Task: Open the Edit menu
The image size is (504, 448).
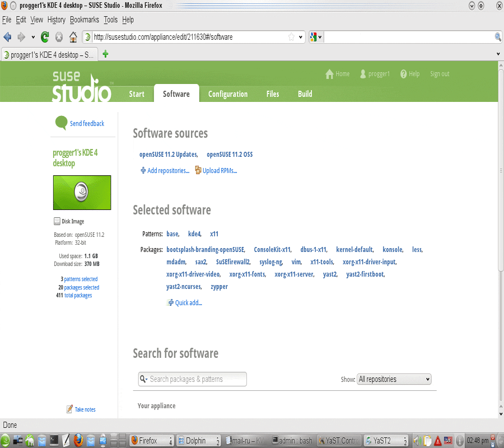Action: [21, 20]
